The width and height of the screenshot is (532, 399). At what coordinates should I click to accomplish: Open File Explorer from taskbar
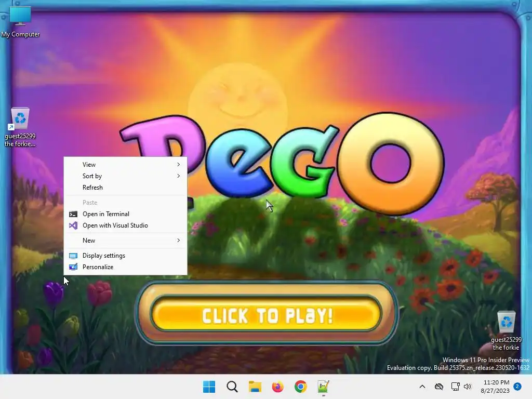[255, 387]
